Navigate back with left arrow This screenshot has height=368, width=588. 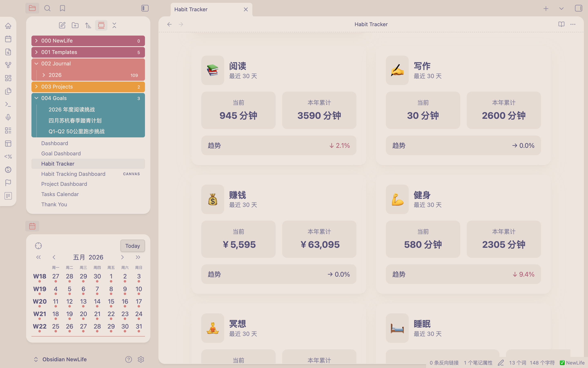[x=169, y=24]
